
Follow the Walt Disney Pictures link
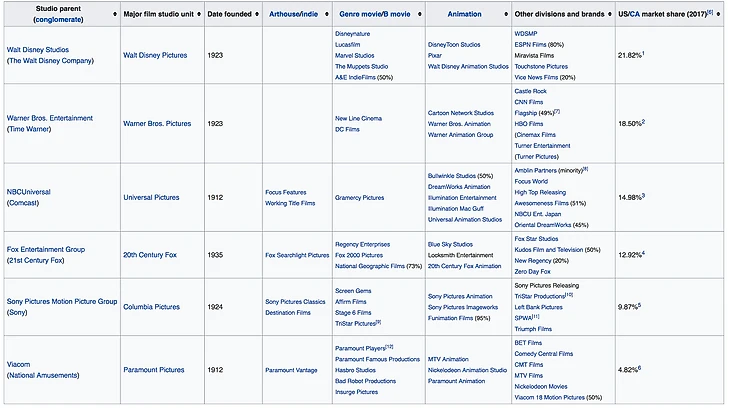pos(155,55)
